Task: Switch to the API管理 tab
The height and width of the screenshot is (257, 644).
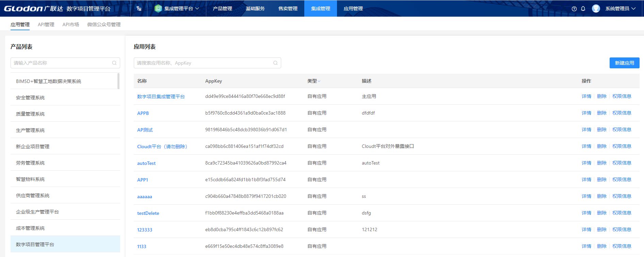Action: pyautogui.click(x=46, y=24)
